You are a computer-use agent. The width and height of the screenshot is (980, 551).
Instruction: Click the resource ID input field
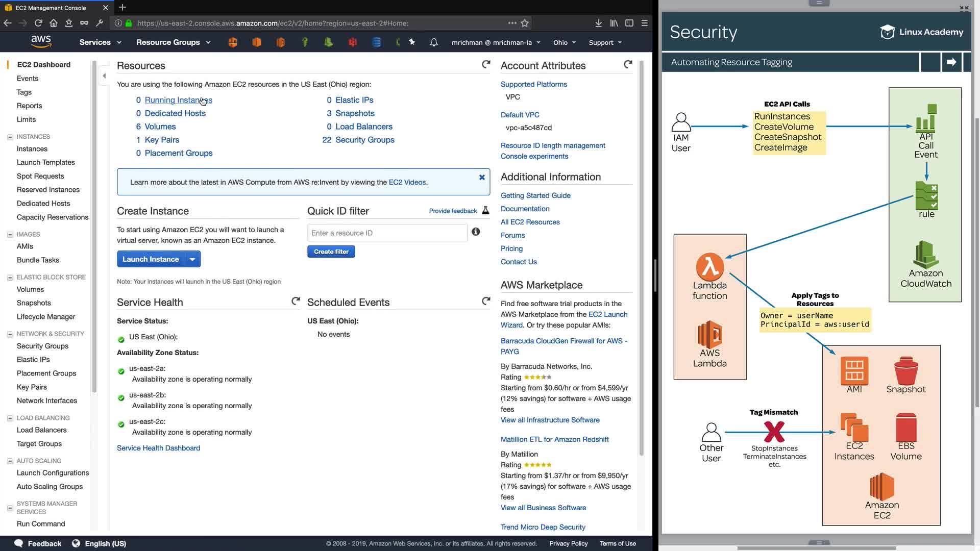pyautogui.click(x=387, y=233)
